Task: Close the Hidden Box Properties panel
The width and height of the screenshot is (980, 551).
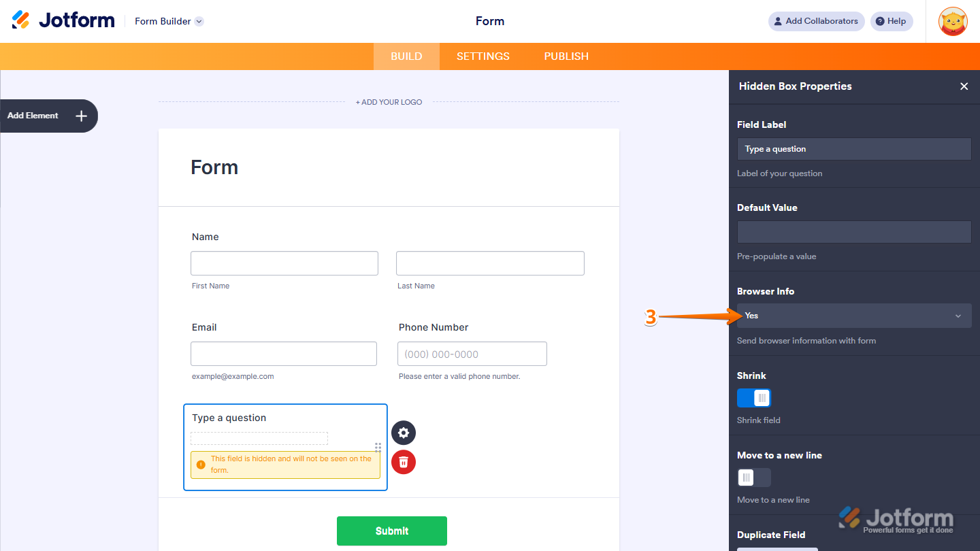Action: pos(964,86)
